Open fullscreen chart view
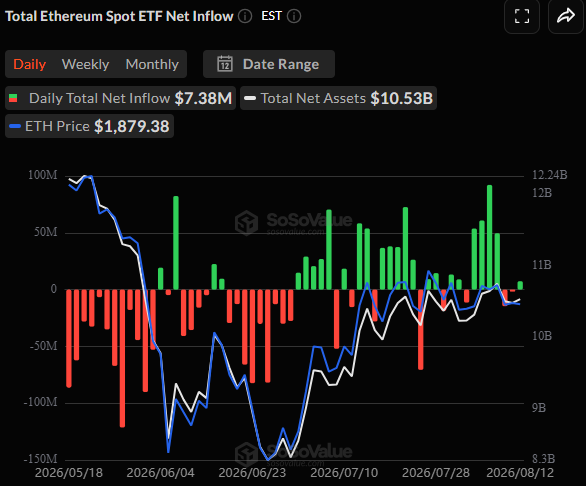The width and height of the screenshot is (586, 486). (522, 16)
